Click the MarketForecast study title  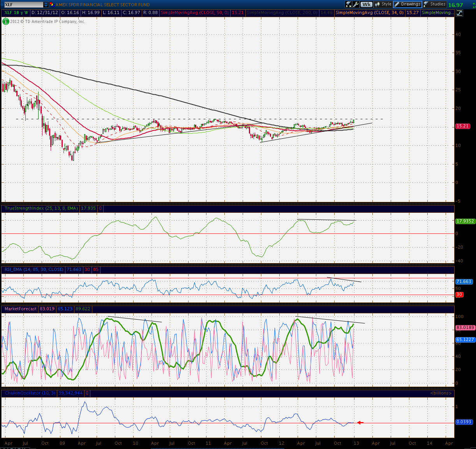21,309
